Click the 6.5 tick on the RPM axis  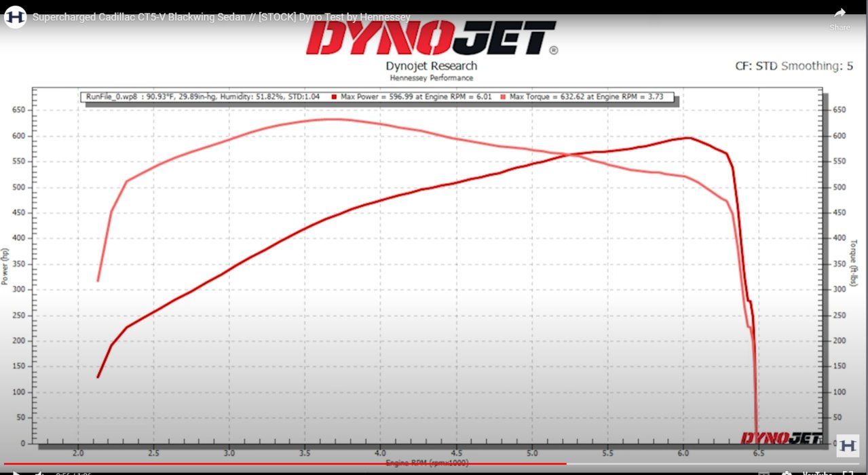point(759,453)
